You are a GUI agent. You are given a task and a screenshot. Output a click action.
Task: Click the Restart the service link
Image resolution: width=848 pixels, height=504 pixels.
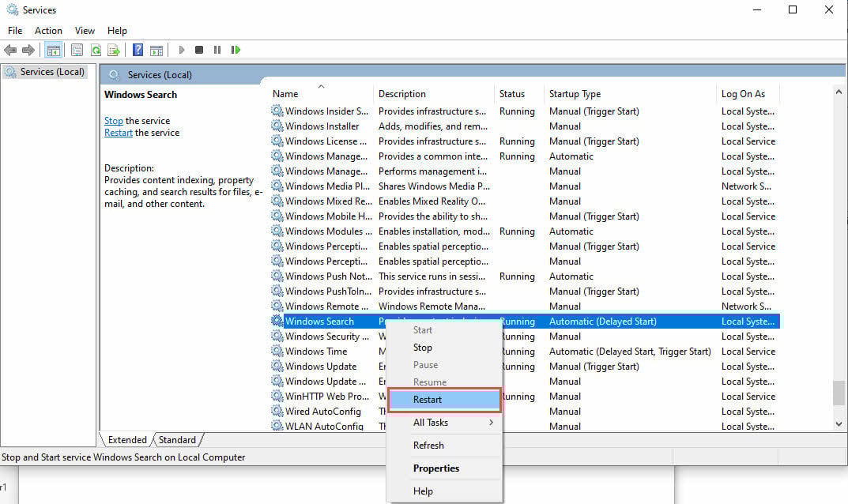coord(119,133)
